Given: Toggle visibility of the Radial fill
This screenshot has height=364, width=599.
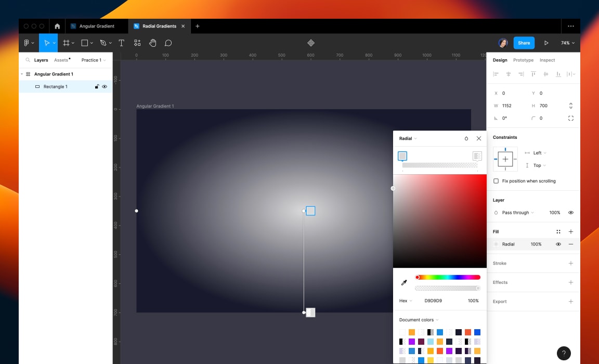Looking at the screenshot, I should (558, 244).
